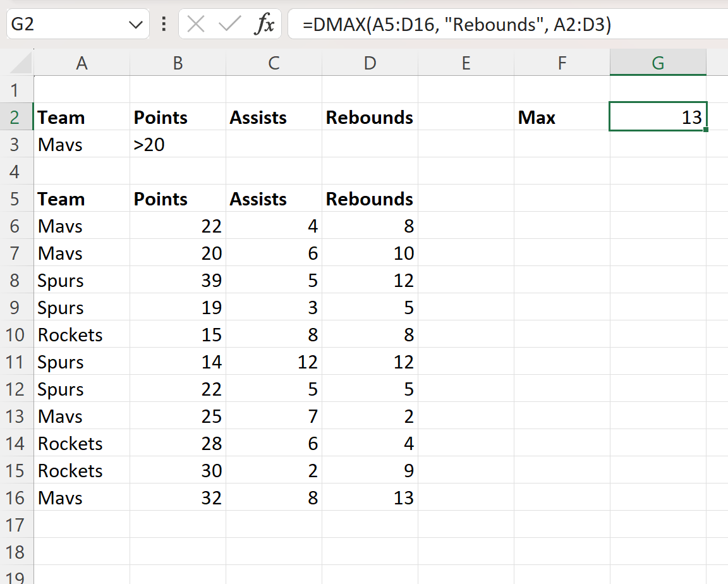This screenshot has width=728, height=584.
Task: Click inside the formula bar
Action: [442, 25]
